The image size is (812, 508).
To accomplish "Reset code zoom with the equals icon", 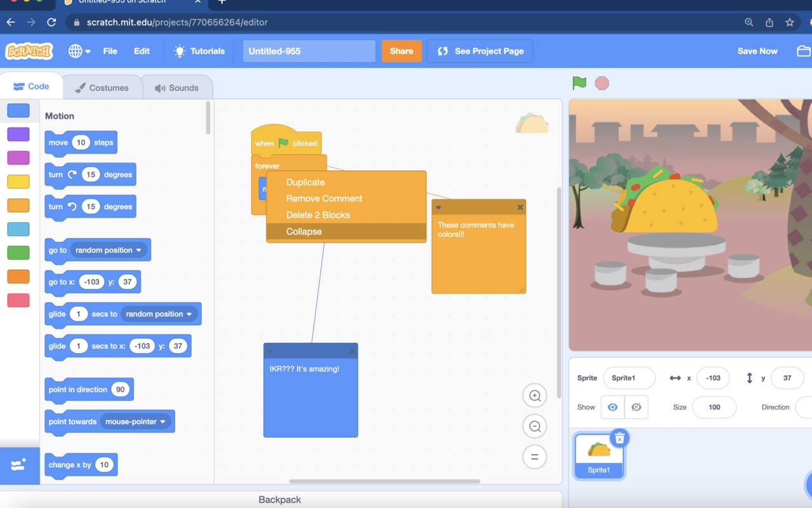I will pos(534,457).
